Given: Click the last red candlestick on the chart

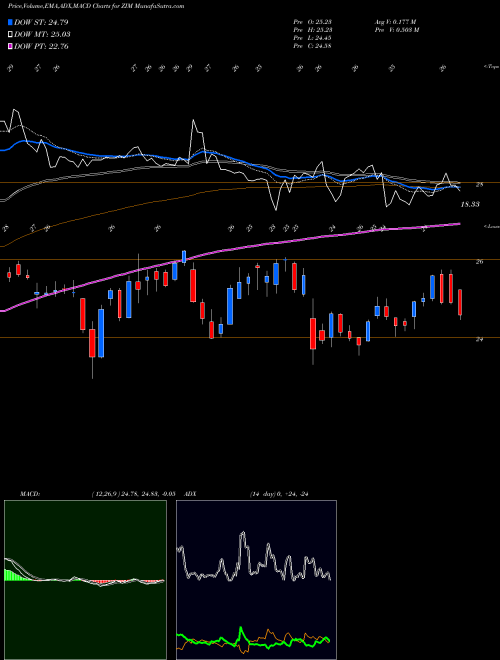Looking at the screenshot, I should pos(460,303).
